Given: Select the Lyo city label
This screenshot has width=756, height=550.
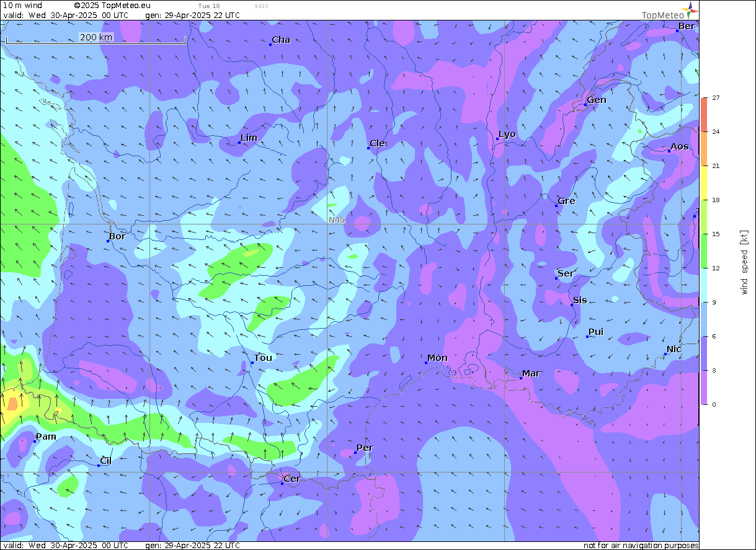Looking at the screenshot, I should (507, 134).
